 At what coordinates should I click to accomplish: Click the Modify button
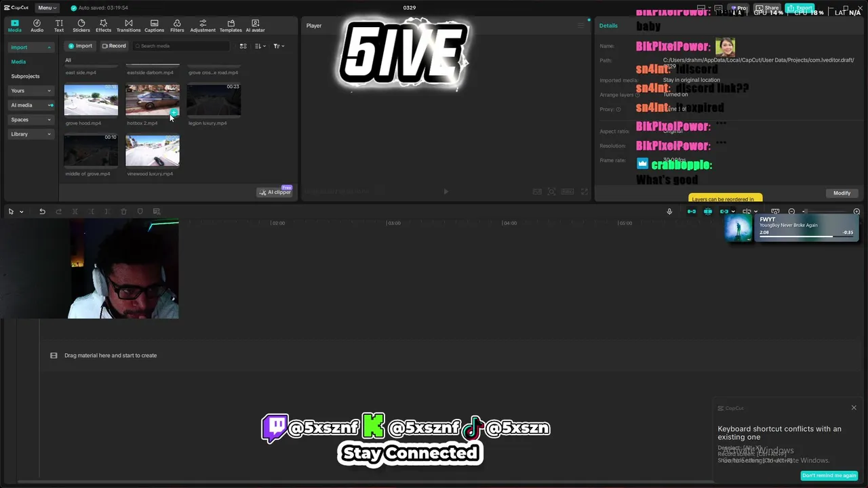pyautogui.click(x=842, y=193)
